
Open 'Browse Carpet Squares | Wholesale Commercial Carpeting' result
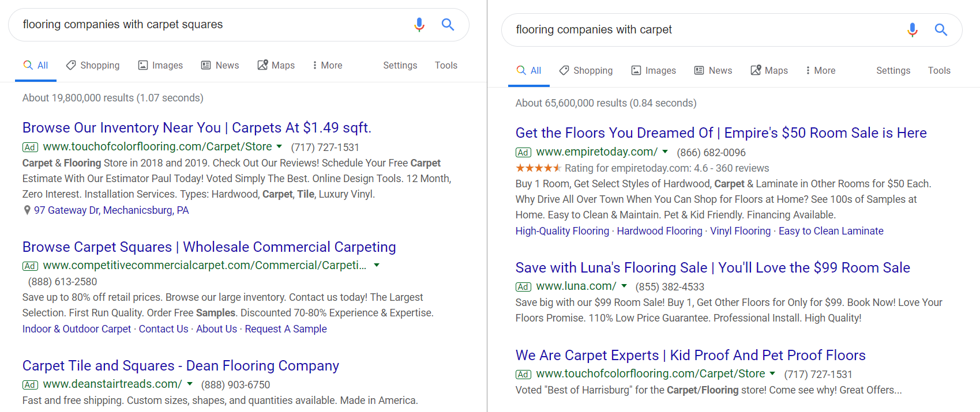pyautogui.click(x=209, y=247)
